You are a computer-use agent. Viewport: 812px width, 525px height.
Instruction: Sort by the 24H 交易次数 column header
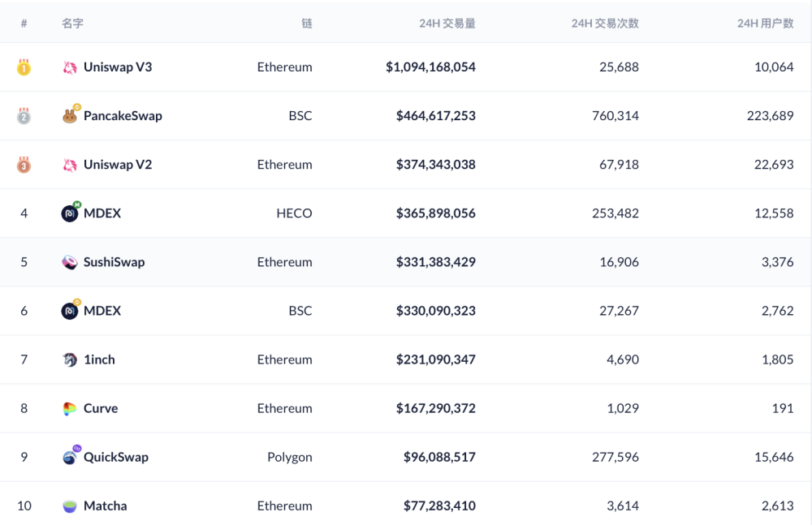[605, 24]
